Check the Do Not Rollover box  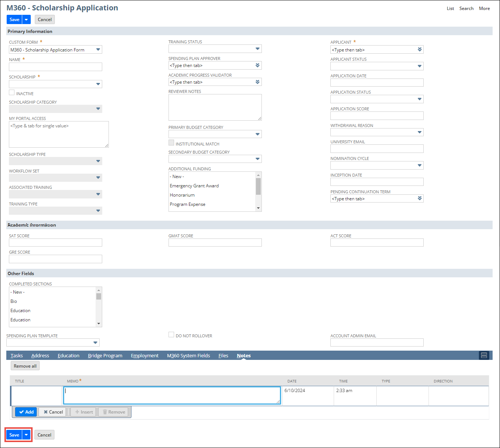point(171,335)
